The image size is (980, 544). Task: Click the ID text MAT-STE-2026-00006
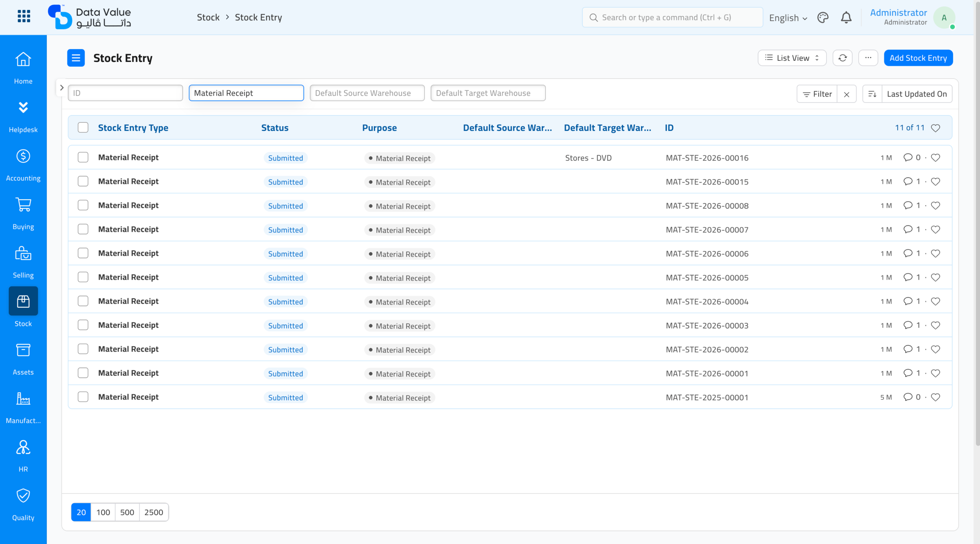(x=707, y=254)
